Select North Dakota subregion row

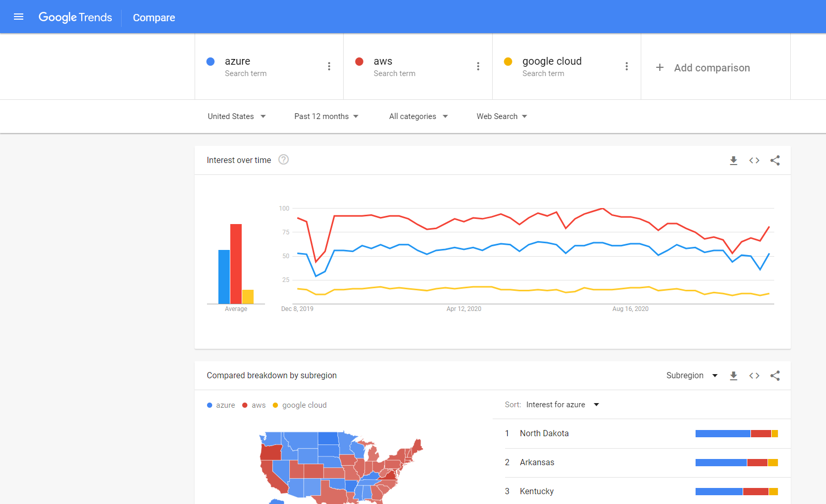642,434
